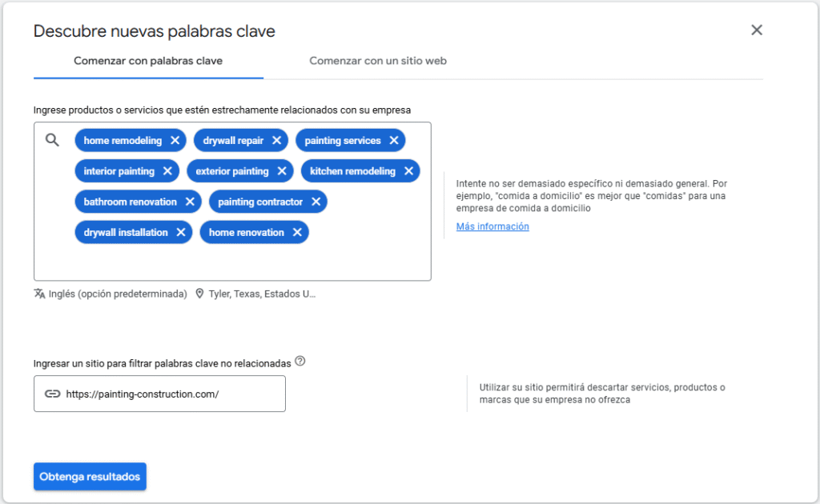This screenshot has width=820, height=504.
Task: Remove the 'home remodeling' keyword chip
Action: (175, 141)
